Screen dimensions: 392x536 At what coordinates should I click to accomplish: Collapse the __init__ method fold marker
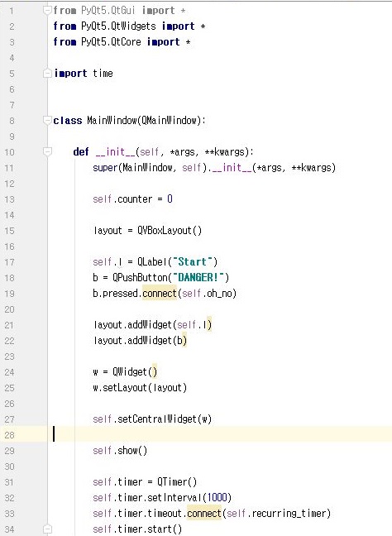pos(47,151)
